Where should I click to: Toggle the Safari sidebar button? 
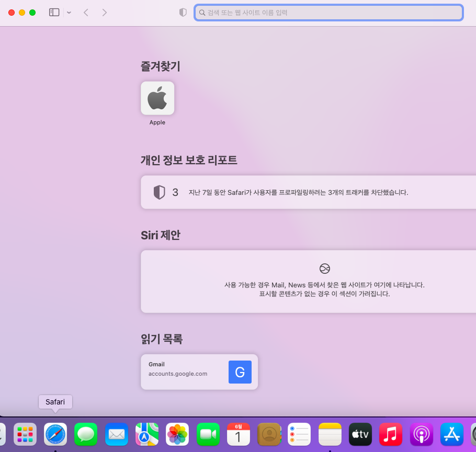pos(54,13)
